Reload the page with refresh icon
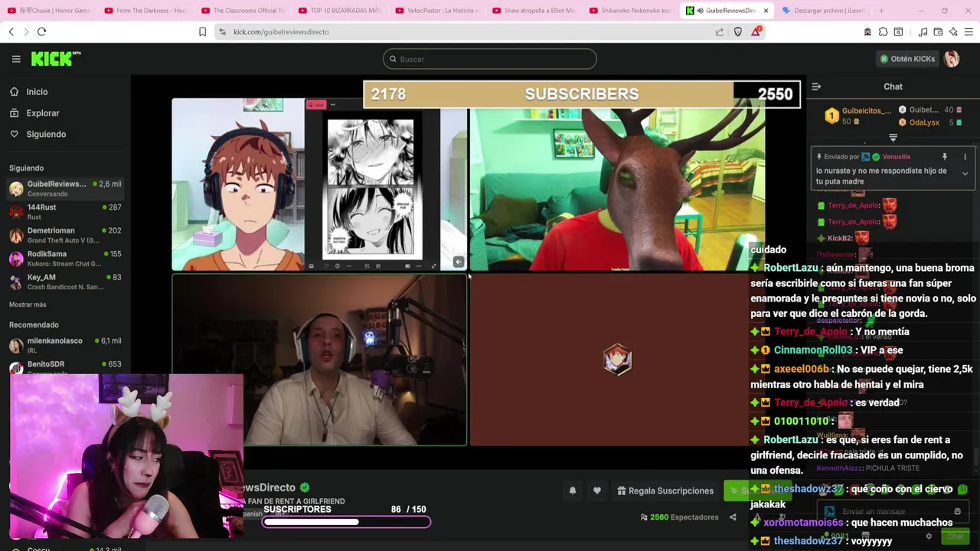 (41, 31)
